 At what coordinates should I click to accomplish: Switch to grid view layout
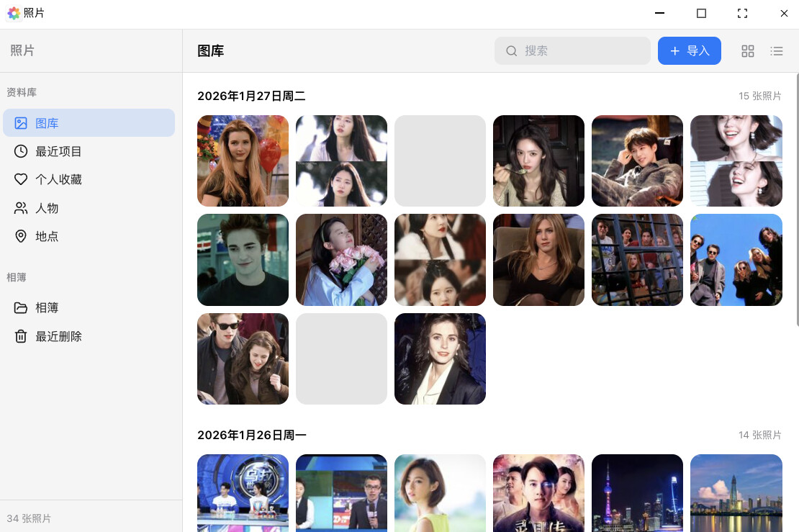click(x=748, y=51)
